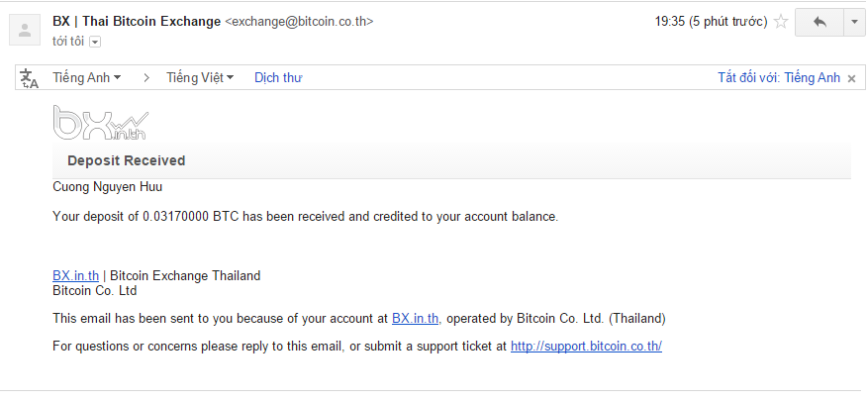Click the BX.in.th logo image
Screen dimensions: 868x402
[x=100, y=123]
